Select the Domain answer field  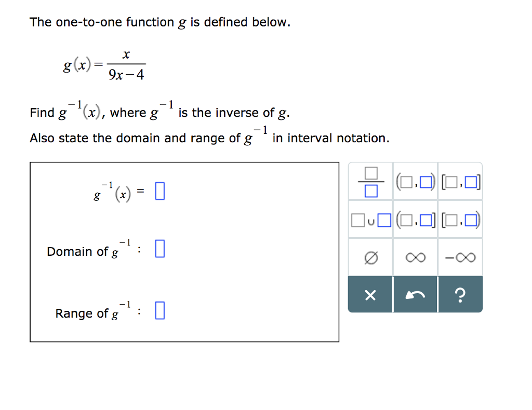(159, 249)
